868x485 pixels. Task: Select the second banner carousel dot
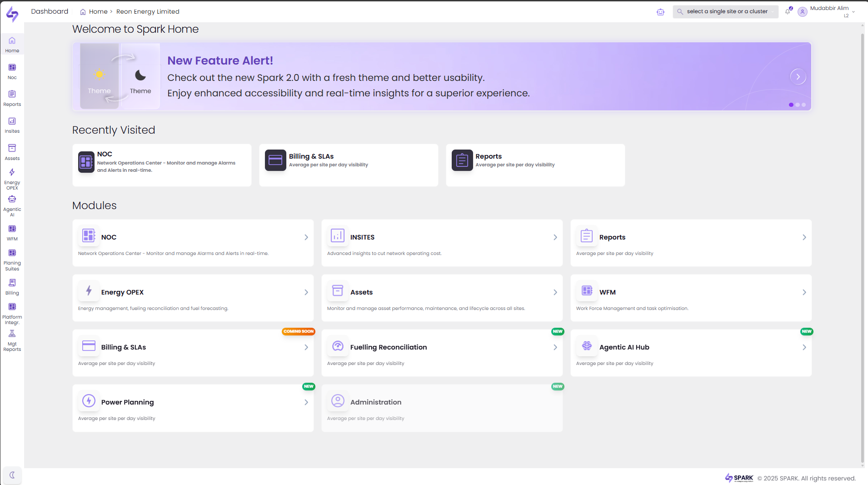pos(798,105)
